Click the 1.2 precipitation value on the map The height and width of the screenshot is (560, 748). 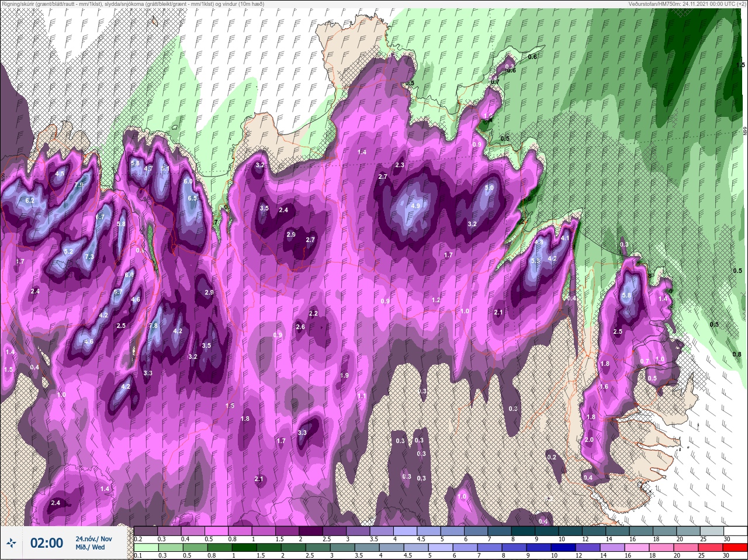435,300
